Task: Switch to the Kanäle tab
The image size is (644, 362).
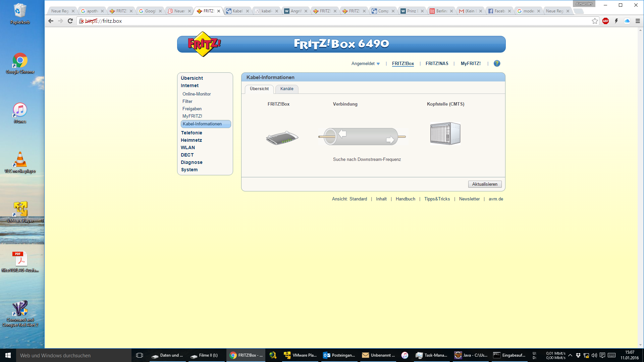Action: (x=287, y=89)
